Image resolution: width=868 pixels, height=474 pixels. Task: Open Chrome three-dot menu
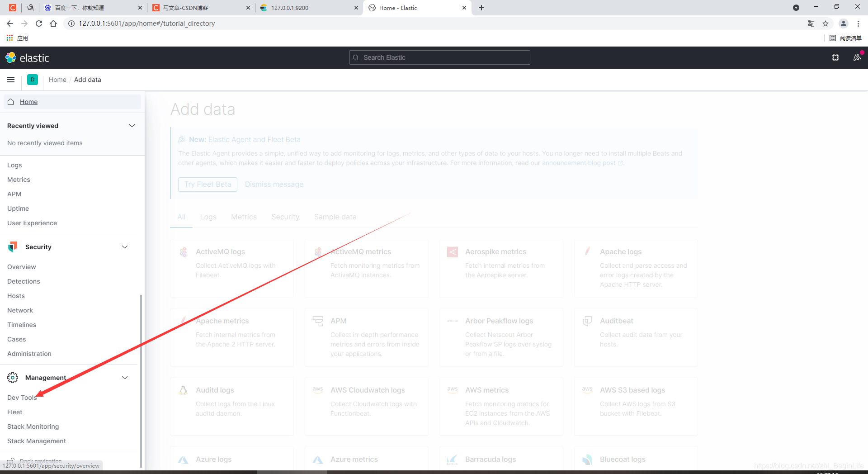858,24
